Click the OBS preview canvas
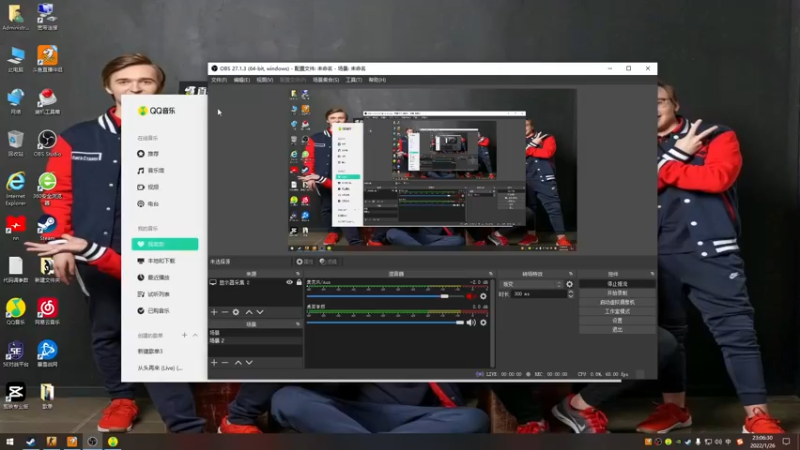 tap(432, 170)
